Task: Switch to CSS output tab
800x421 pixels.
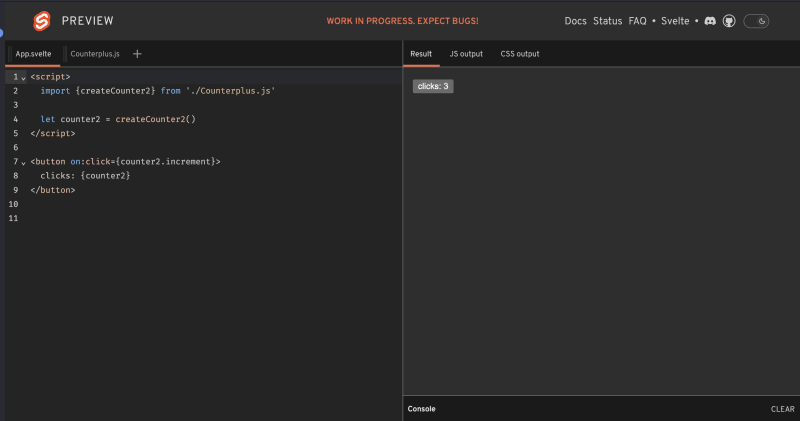Action: (519, 54)
